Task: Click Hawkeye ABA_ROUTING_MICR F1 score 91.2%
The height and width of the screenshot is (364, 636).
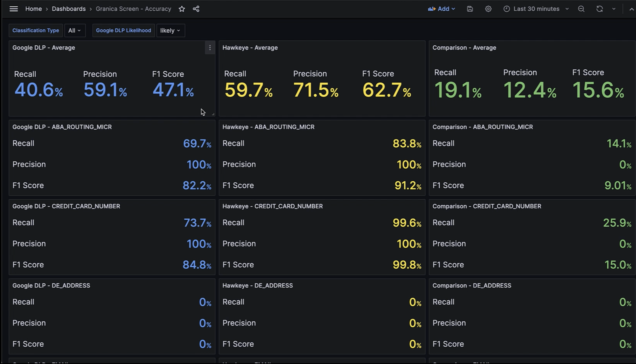Action: click(408, 186)
